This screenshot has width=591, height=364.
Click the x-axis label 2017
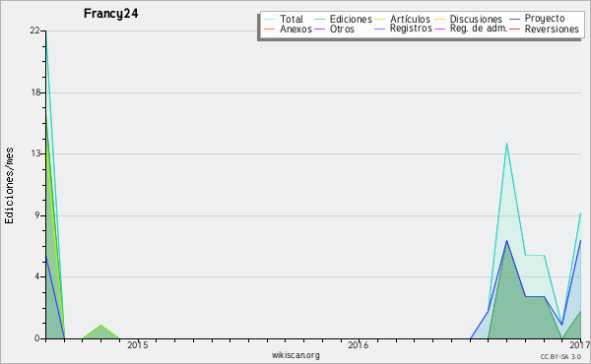pyautogui.click(x=580, y=345)
